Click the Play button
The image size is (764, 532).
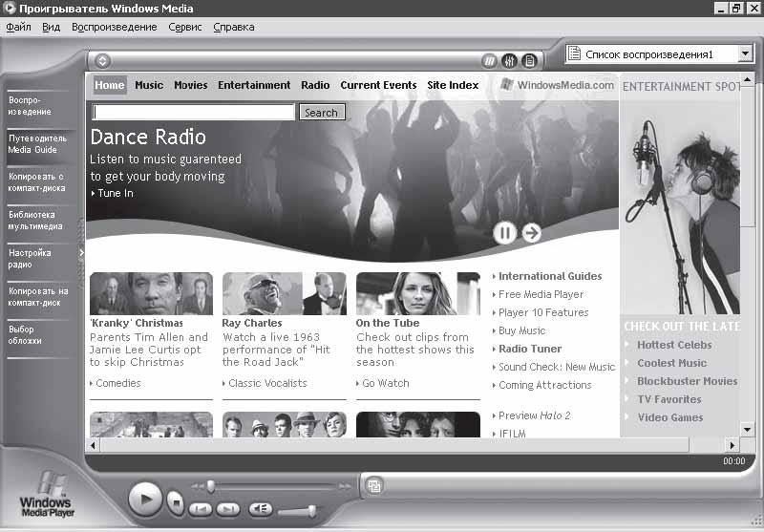click(x=145, y=499)
